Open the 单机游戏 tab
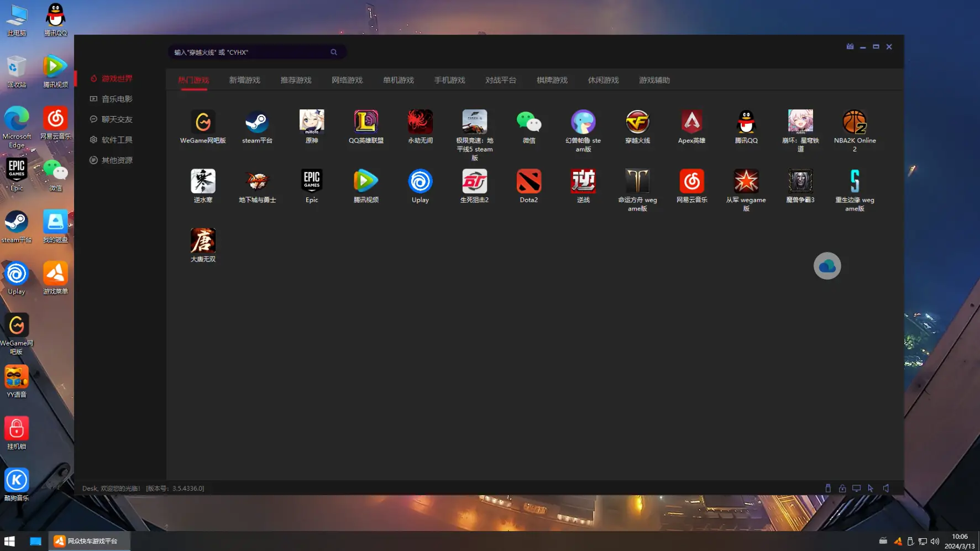The width and height of the screenshot is (980, 551). pyautogui.click(x=399, y=80)
